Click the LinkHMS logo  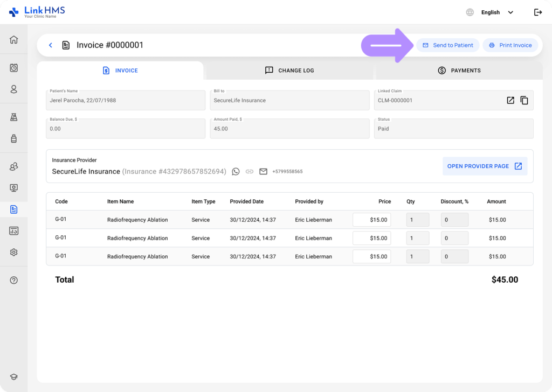coord(37,12)
